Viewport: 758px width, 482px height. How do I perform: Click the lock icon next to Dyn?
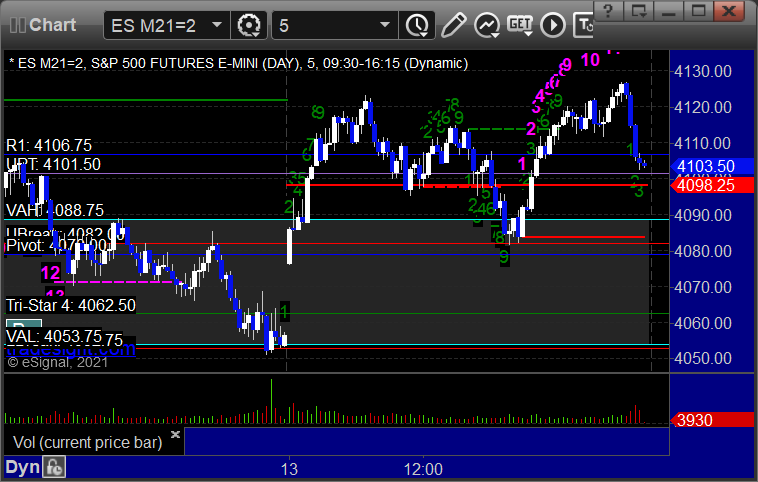click(x=54, y=467)
